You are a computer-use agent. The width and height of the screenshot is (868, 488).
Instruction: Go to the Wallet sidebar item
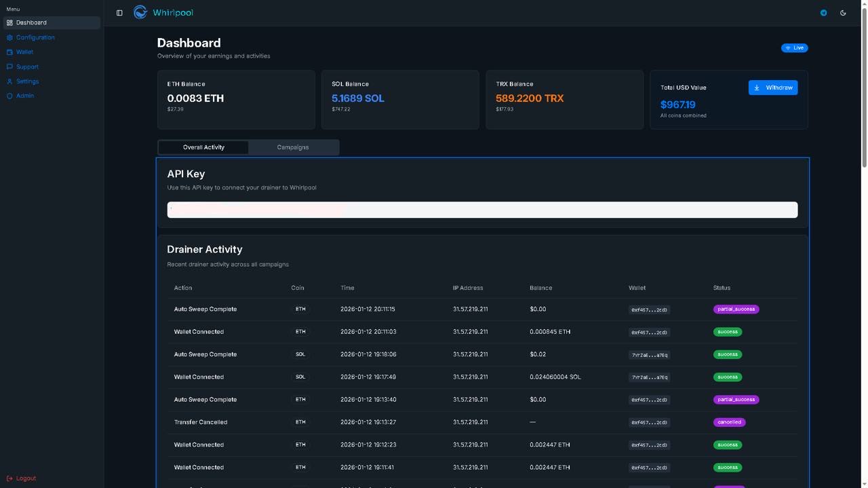pos(24,52)
